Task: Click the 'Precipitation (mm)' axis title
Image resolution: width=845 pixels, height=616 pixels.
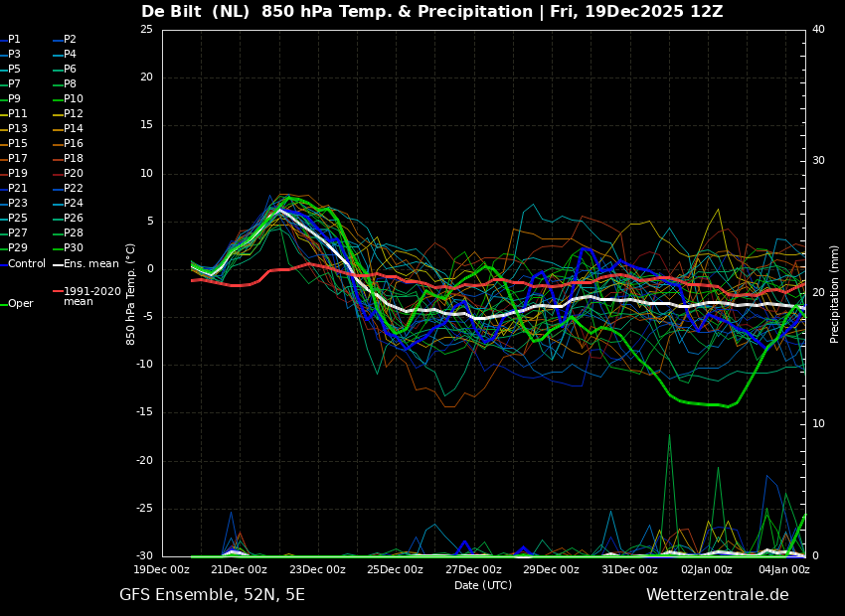Action: [834, 294]
